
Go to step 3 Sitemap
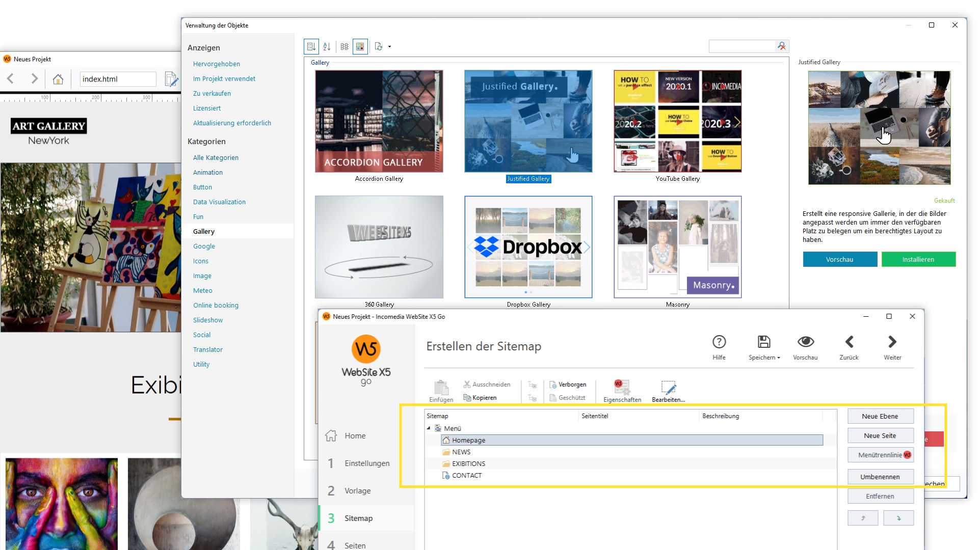coord(366,518)
